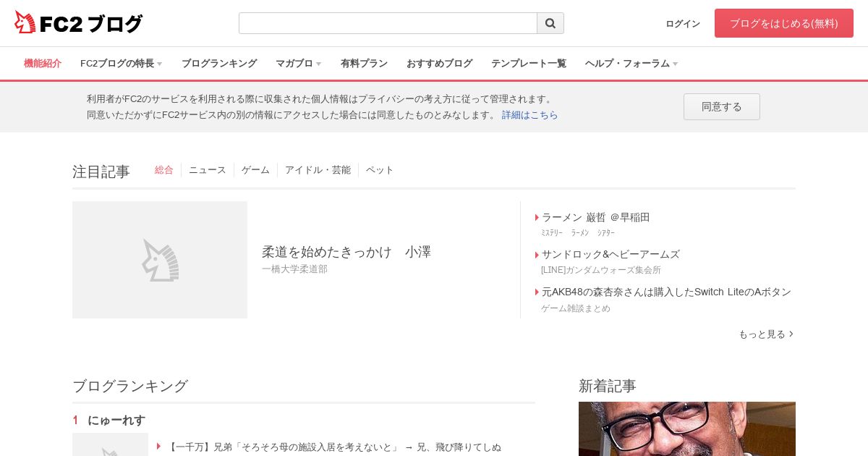The height and width of the screenshot is (456, 868).
Task: Open テンプレート一覧 menu item
Action: tap(529, 63)
